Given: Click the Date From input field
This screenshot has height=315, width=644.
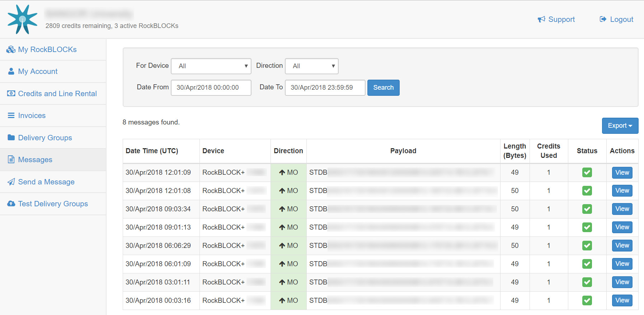Looking at the screenshot, I should (x=211, y=88).
